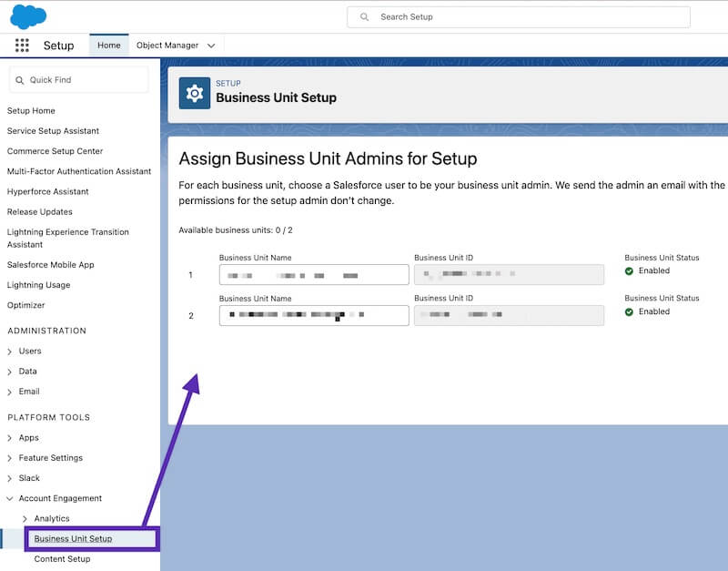Click the first Business Unit Name field

(313, 274)
